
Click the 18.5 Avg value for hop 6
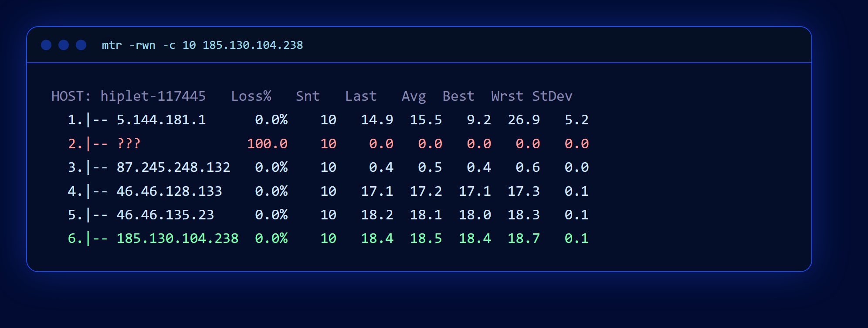(x=426, y=239)
